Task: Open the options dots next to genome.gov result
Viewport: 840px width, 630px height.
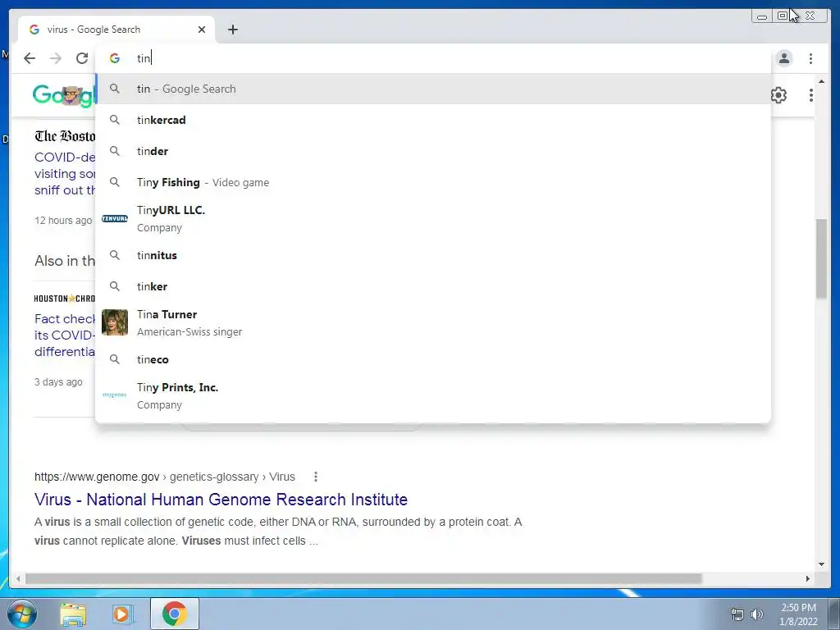Action: [x=316, y=477]
